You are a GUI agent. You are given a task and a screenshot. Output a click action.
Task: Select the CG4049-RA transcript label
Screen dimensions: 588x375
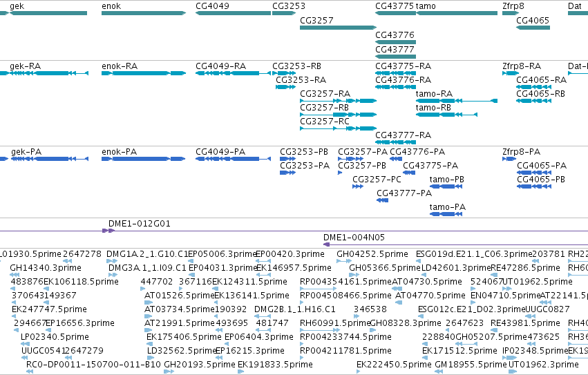(x=221, y=66)
